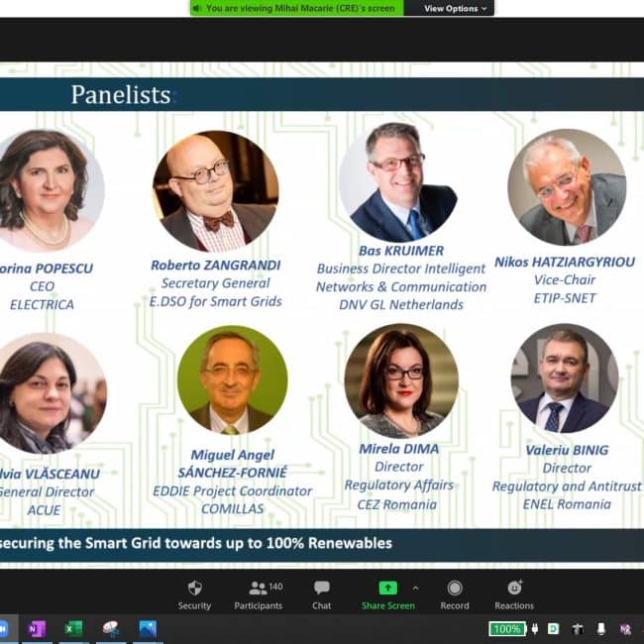Open the Participants panel showing 140

pos(259,594)
